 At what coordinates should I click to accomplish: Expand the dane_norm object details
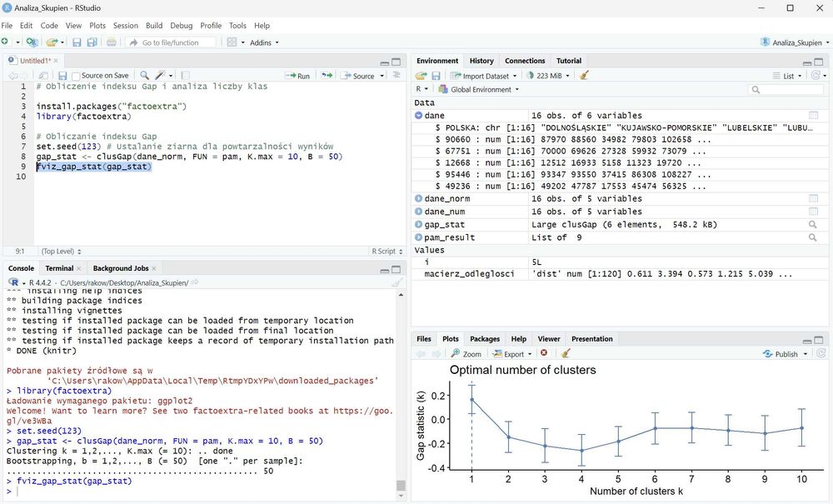pyautogui.click(x=419, y=198)
